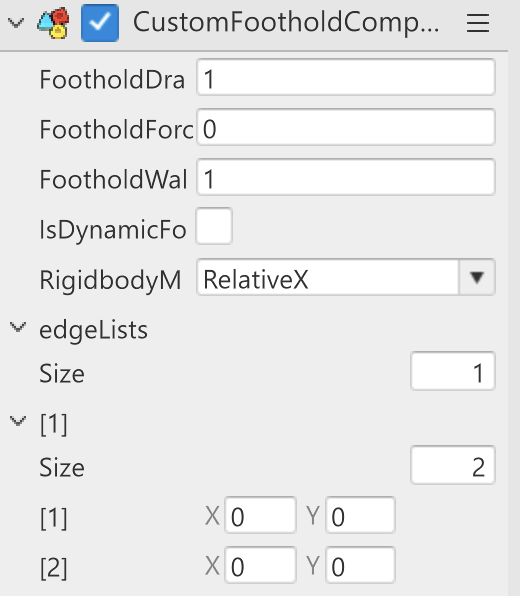Open the component hamburger menu
520x596 pixels.
click(478, 23)
